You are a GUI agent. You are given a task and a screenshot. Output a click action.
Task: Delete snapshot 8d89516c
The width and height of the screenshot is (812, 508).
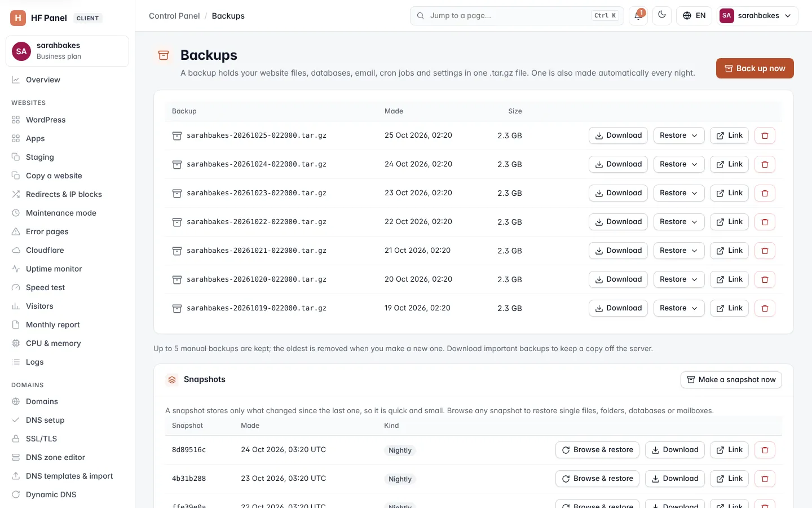(765, 450)
